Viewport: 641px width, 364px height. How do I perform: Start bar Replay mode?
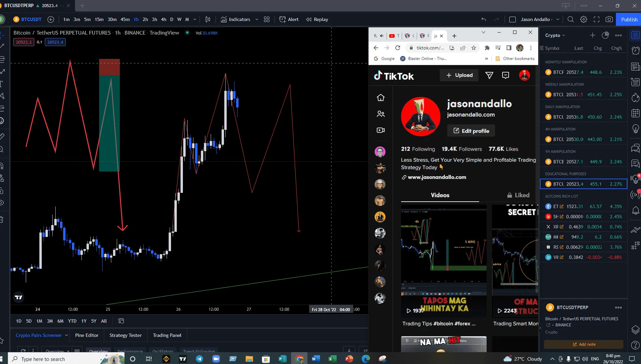[x=317, y=19]
